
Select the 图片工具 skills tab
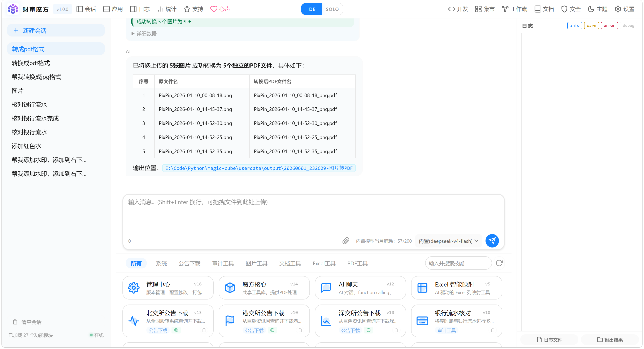[256, 263]
